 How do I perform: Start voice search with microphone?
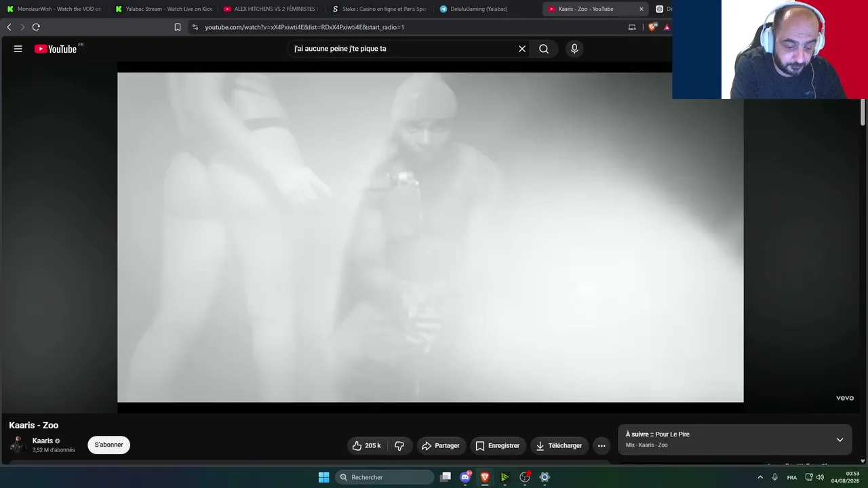click(574, 49)
